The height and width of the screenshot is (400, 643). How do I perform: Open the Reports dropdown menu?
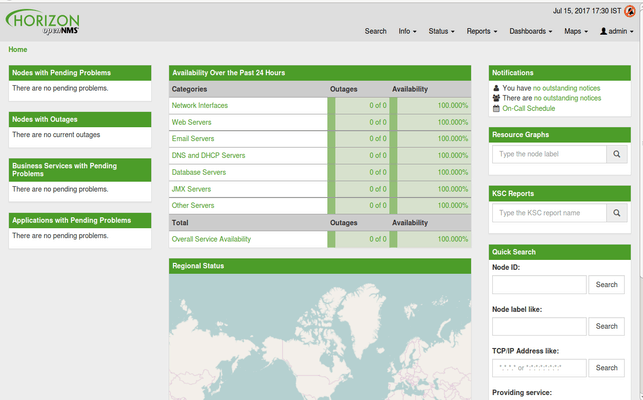pos(481,31)
